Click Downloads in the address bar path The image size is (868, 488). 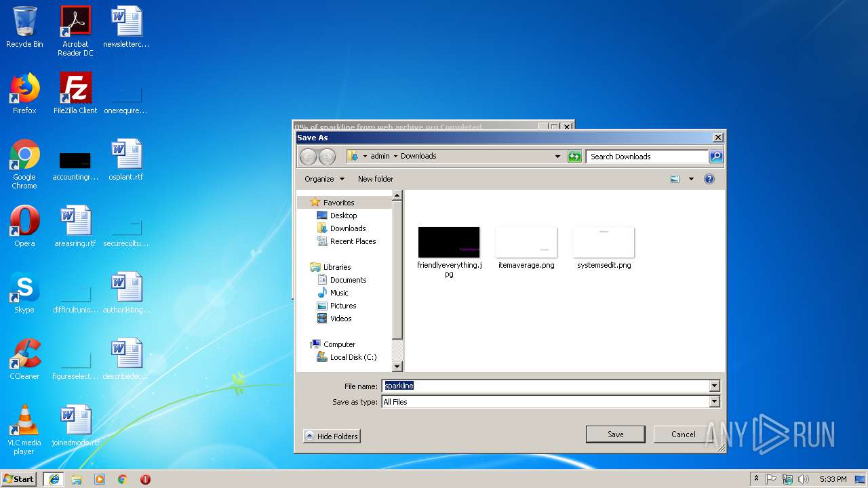[x=418, y=157]
